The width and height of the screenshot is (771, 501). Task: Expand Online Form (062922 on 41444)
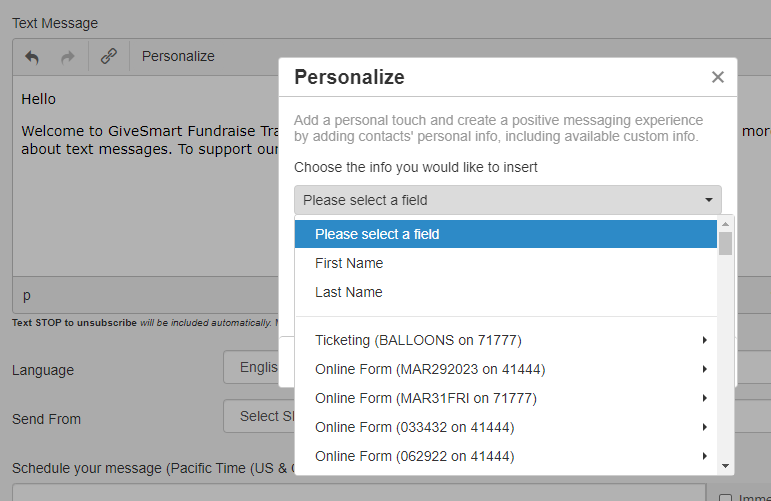point(510,456)
